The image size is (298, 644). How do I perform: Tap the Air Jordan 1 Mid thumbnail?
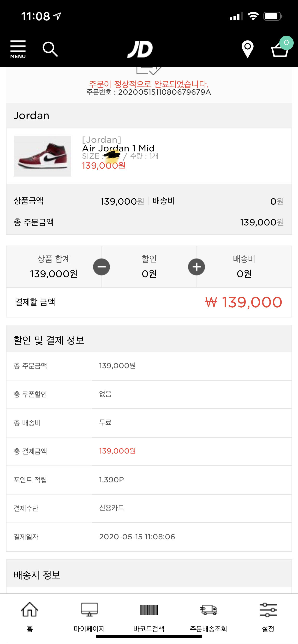[x=42, y=156]
